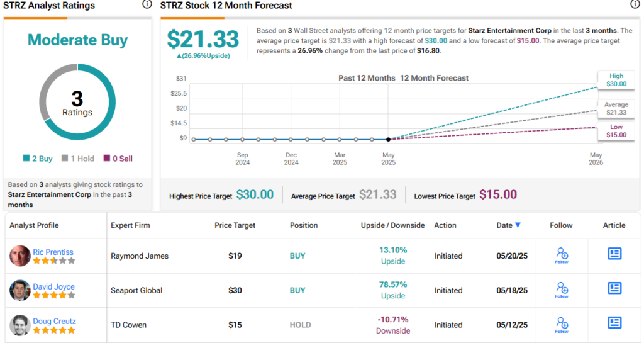Open the article for Raymond James rating
The image size is (644, 343).
click(614, 254)
